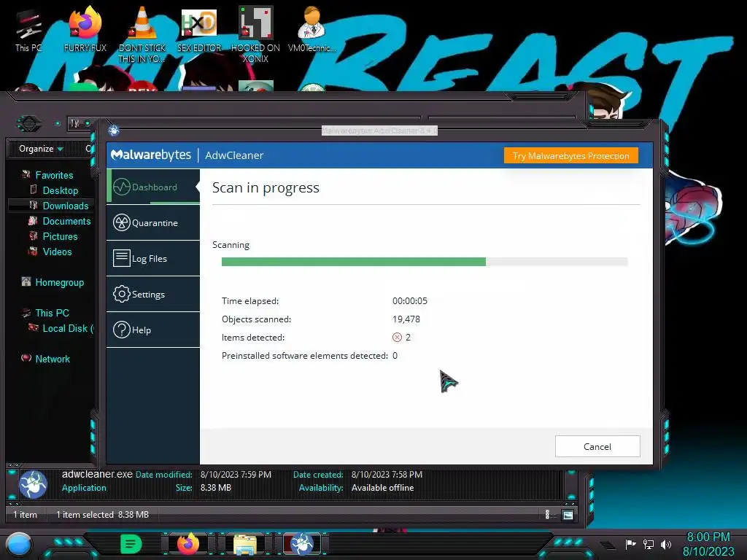Click adwcleaner.exe icon in details pane
Screen dimensions: 747x560
[33, 484]
